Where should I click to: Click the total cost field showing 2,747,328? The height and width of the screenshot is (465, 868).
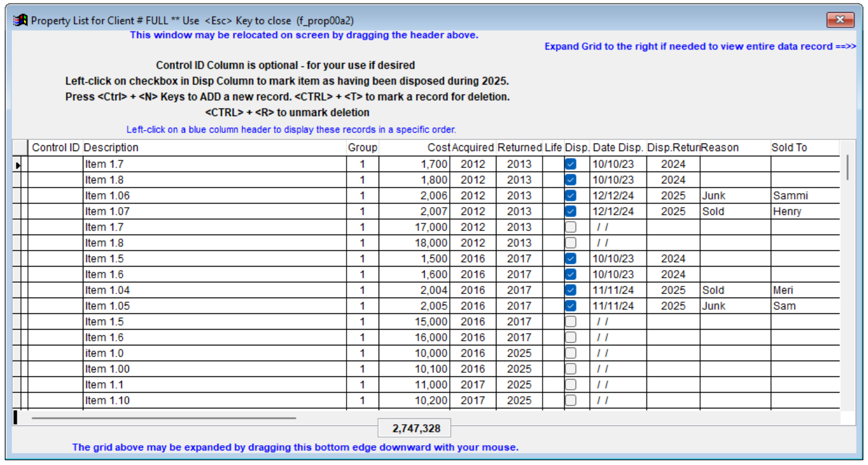(414, 429)
